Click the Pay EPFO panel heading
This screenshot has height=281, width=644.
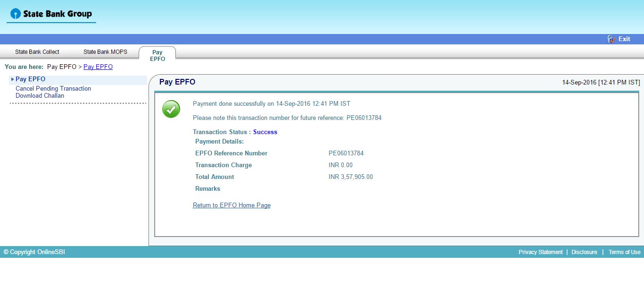click(177, 82)
